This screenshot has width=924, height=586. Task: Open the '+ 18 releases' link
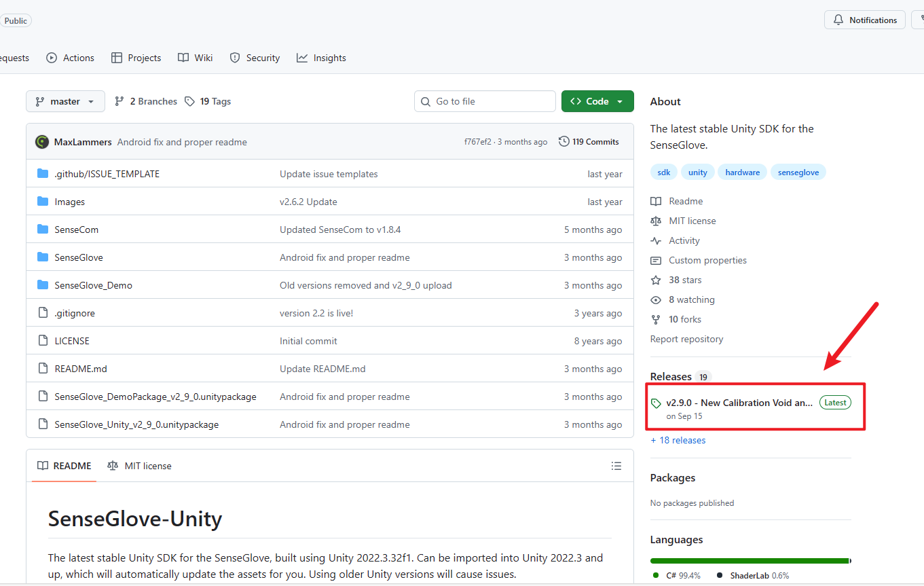click(x=678, y=440)
